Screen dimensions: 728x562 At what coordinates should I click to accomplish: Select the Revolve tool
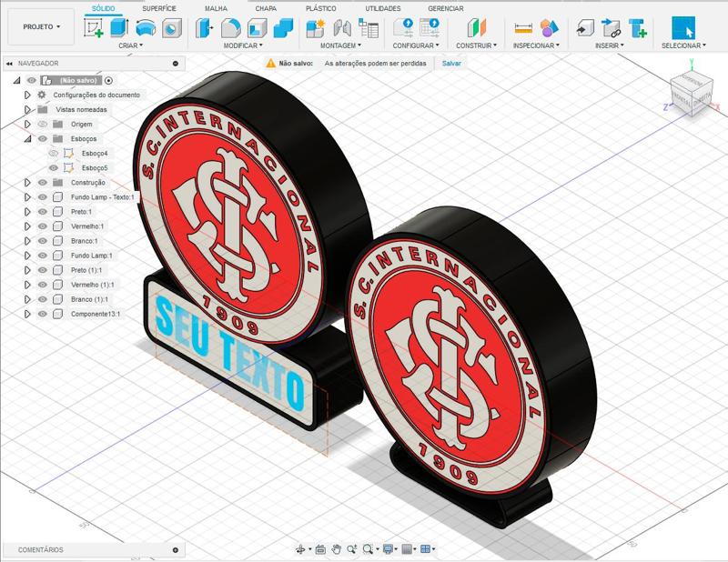(146, 28)
